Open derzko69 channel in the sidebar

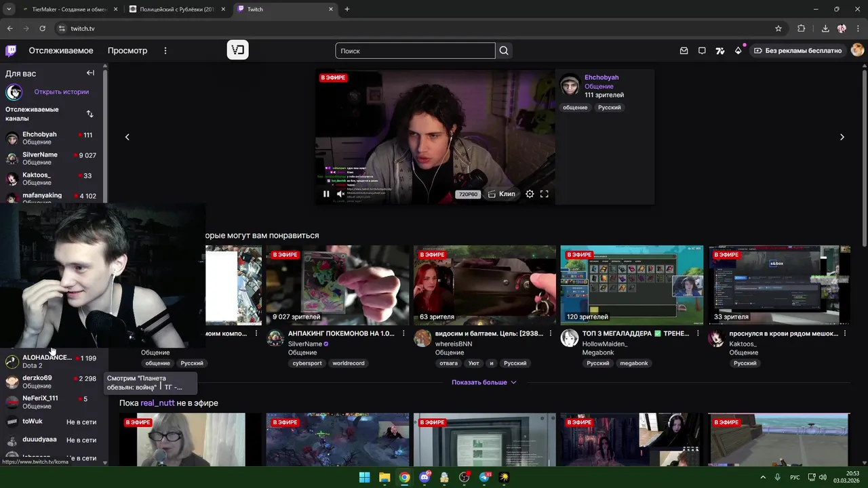(52, 382)
